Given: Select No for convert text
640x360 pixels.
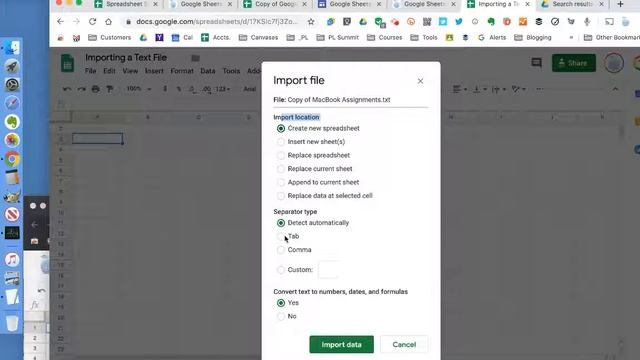Looking at the screenshot, I should point(281,316).
